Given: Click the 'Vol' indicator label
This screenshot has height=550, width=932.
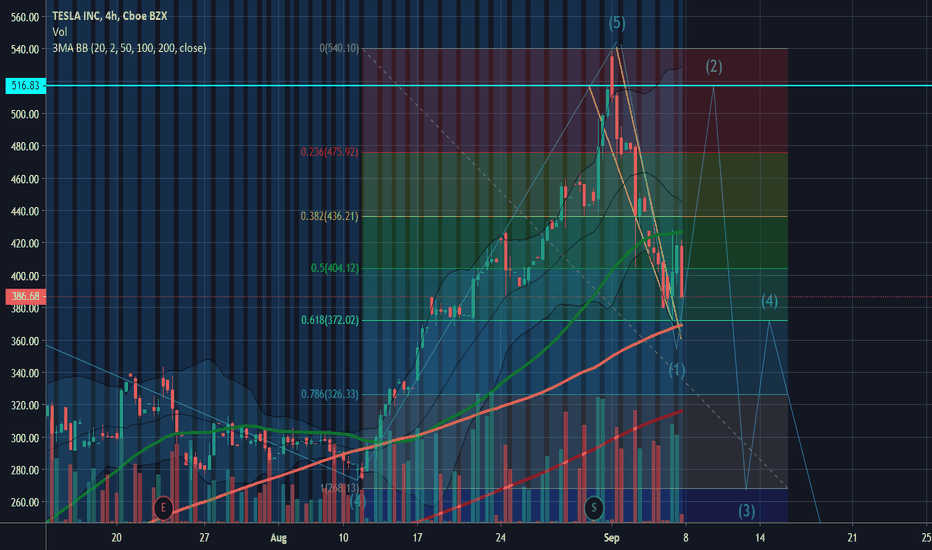Looking at the screenshot, I should [x=59, y=32].
